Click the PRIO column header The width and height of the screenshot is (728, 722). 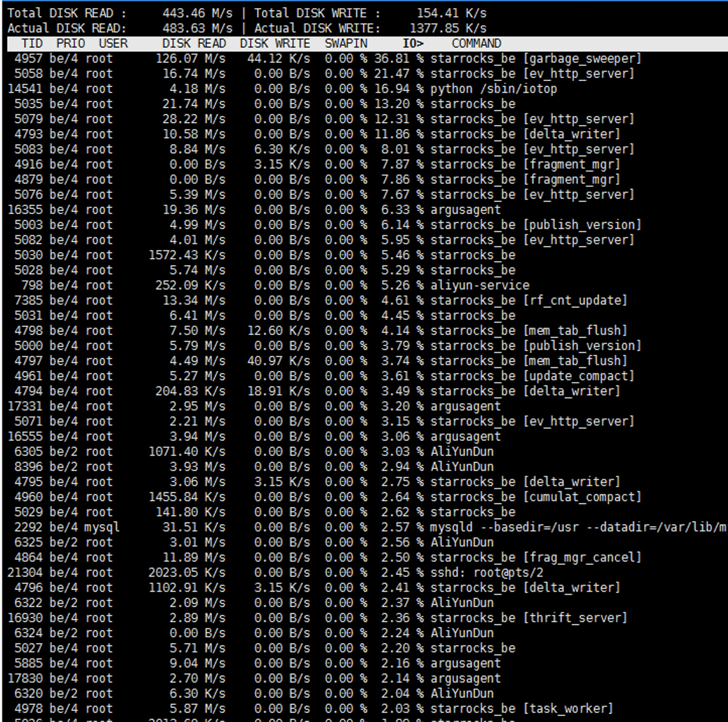pos(71,44)
